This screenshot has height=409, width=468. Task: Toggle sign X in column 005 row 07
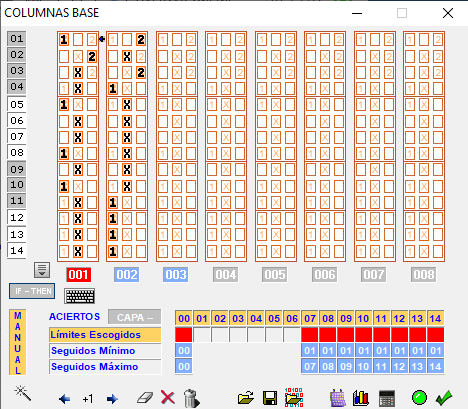pyautogui.click(x=276, y=137)
